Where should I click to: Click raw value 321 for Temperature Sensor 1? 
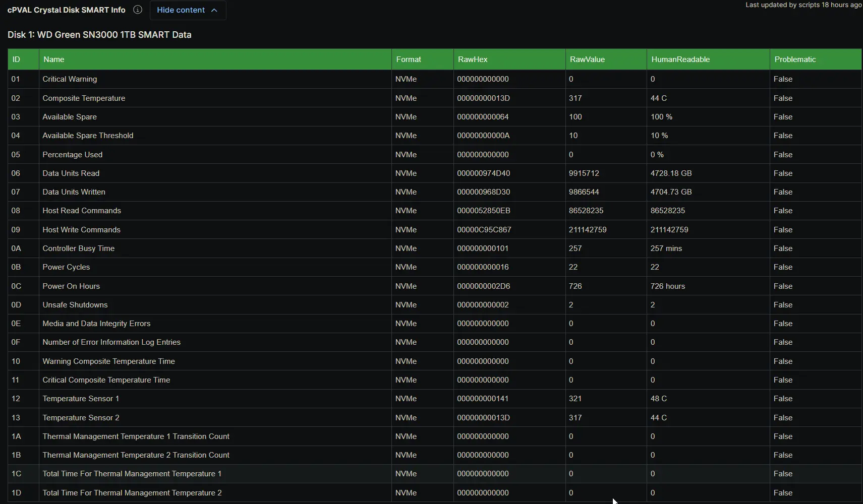(x=575, y=399)
